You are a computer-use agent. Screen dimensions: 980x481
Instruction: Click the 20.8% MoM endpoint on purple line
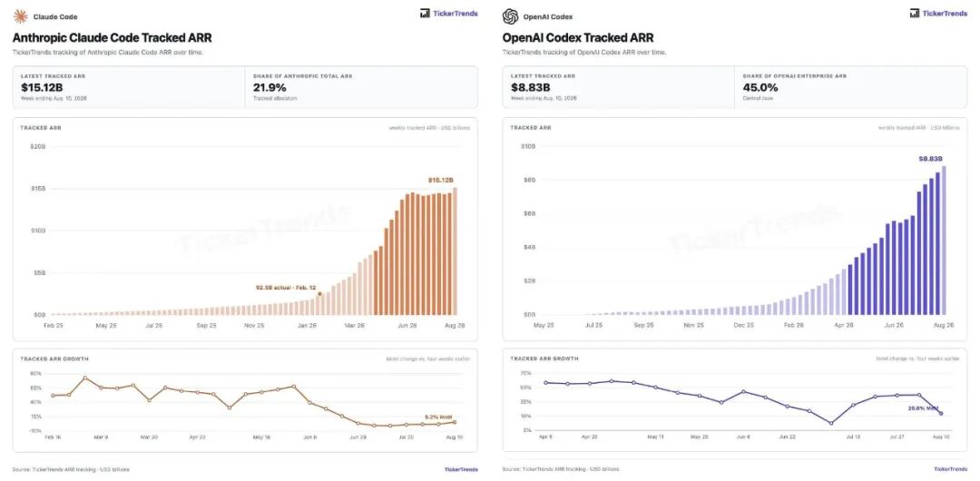[x=941, y=414]
